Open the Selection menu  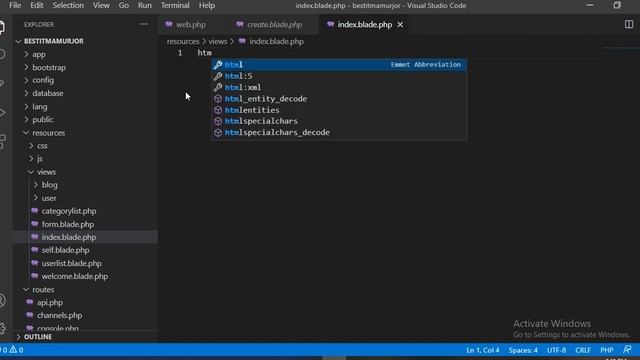[x=68, y=6]
